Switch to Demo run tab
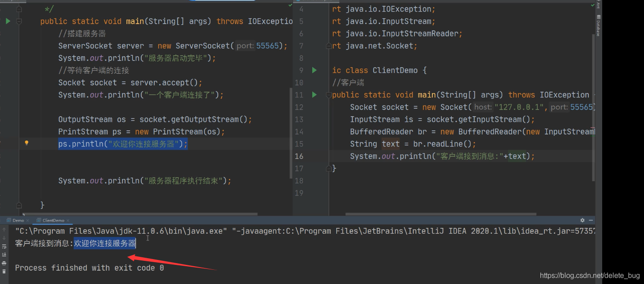The image size is (644, 284). pyautogui.click(x=18, y=220)
